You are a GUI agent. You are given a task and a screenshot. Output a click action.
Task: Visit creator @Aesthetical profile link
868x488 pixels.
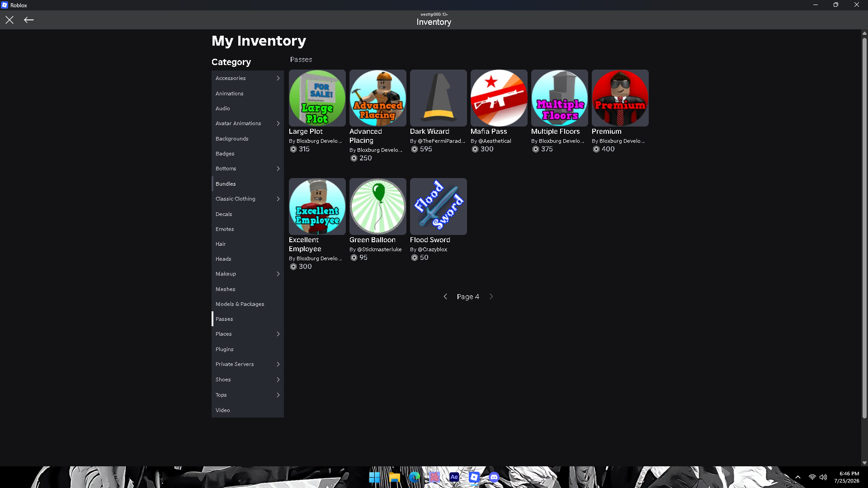[x=495, y=141]
